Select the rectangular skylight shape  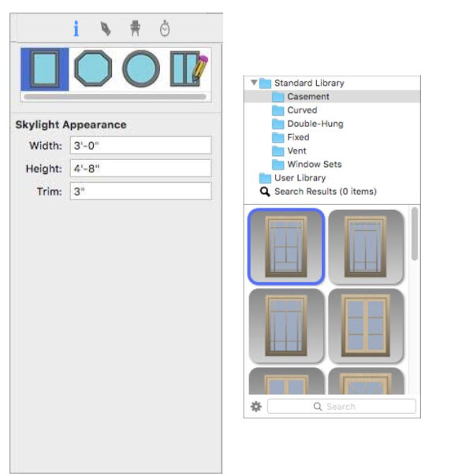45,69
